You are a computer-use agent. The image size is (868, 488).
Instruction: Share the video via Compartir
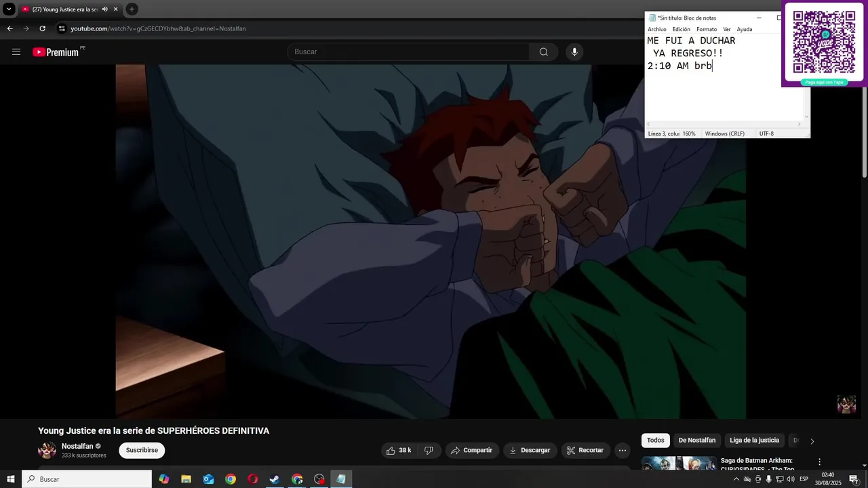pos(472,450)
